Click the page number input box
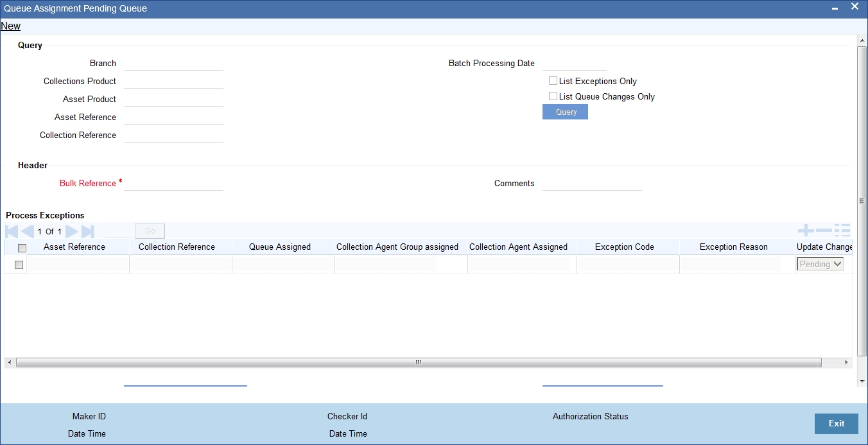This screenshot has width=868, height=445. point(118,231)
